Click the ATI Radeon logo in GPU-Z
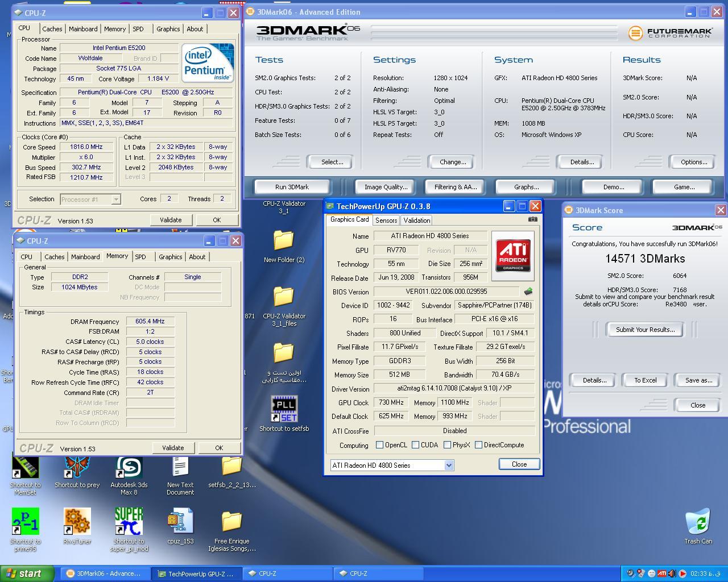 pyautogui.click(x=513, y=255)
